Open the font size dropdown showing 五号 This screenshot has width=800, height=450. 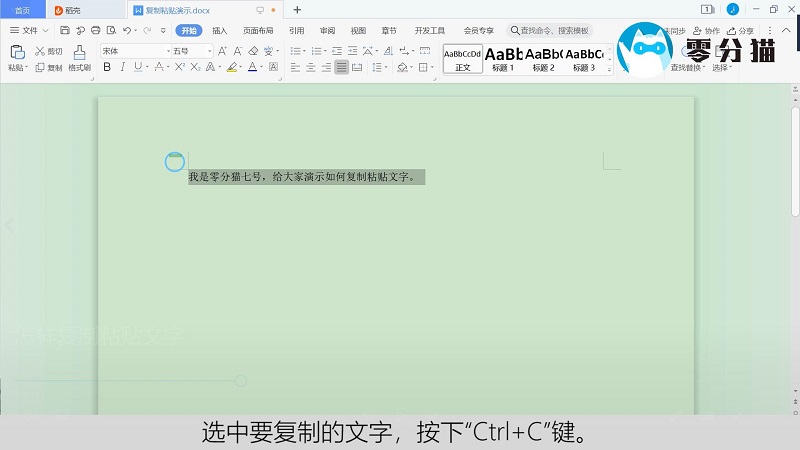pyautogui.click(x=189, y=51)
